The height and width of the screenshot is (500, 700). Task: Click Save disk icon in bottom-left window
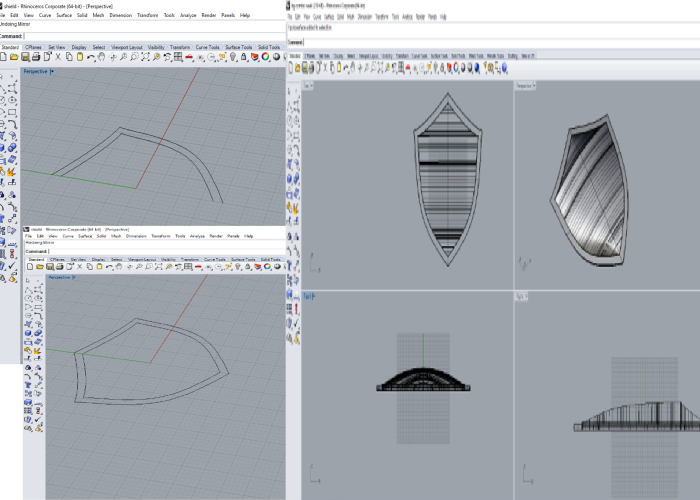pos(50,267)
